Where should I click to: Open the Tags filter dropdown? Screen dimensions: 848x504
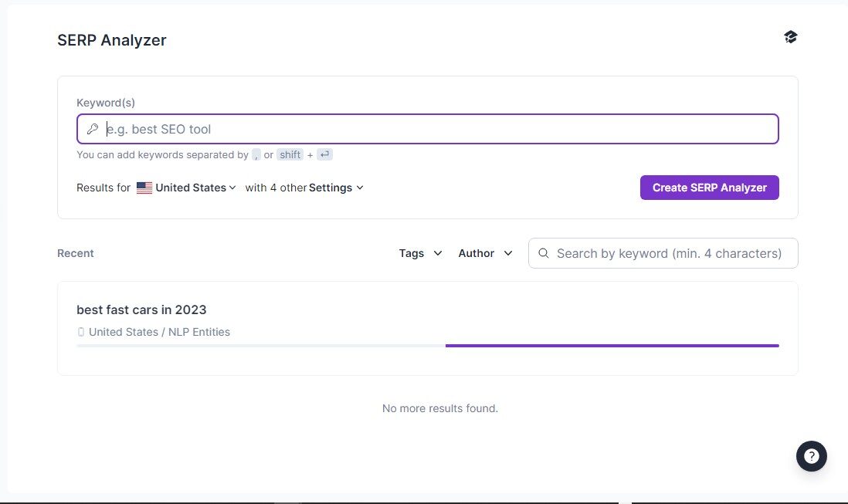(x=420, y=253)
